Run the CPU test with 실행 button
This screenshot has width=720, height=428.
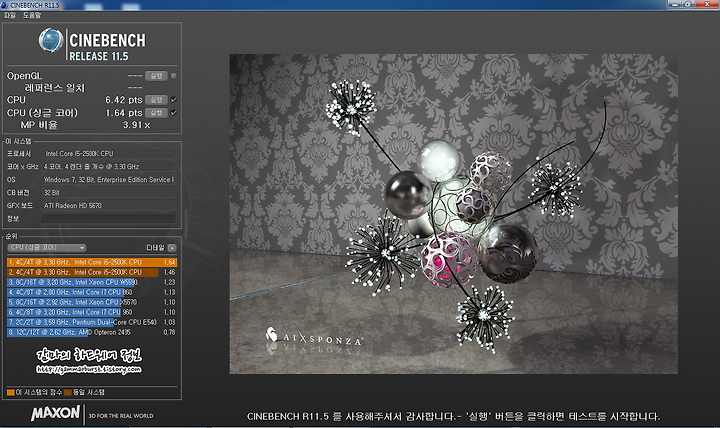pos(156,100)
